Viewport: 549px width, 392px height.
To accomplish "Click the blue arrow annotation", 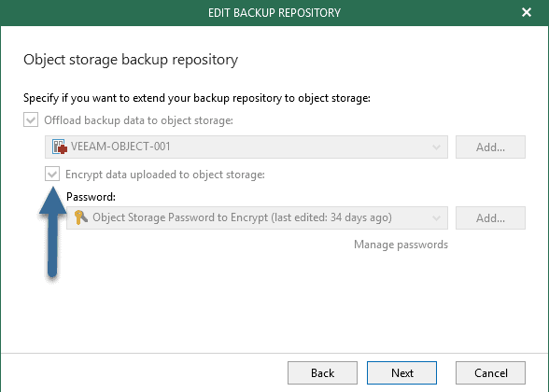I will tap(52, 232).
